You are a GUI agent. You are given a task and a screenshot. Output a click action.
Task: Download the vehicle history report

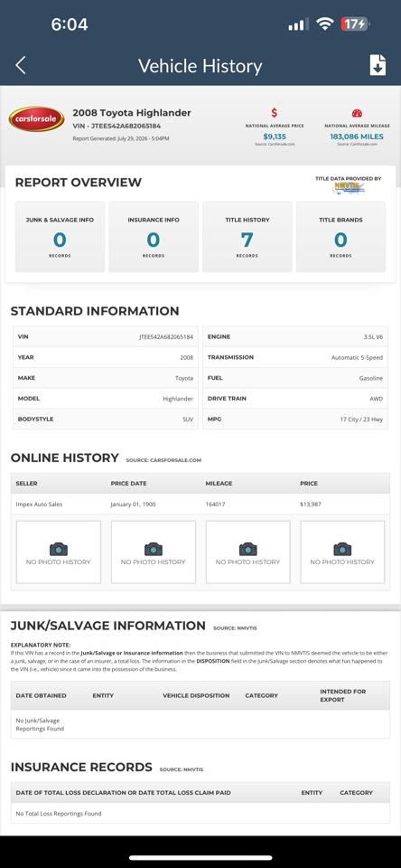pyautogui.click(x=378, y=65)
